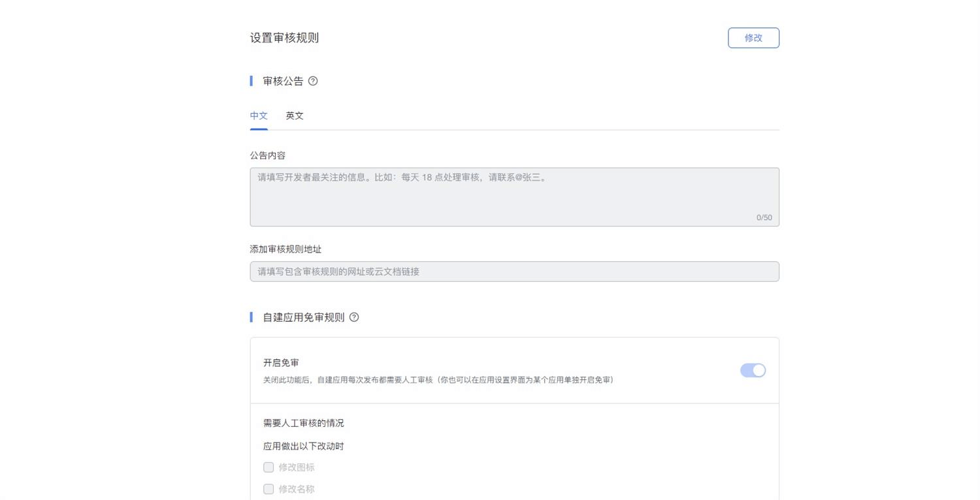This screenshot has height=500, width=980.
Task: Click the 开启免审 label text
Action: pyautogui.click(x=281, y=363)
